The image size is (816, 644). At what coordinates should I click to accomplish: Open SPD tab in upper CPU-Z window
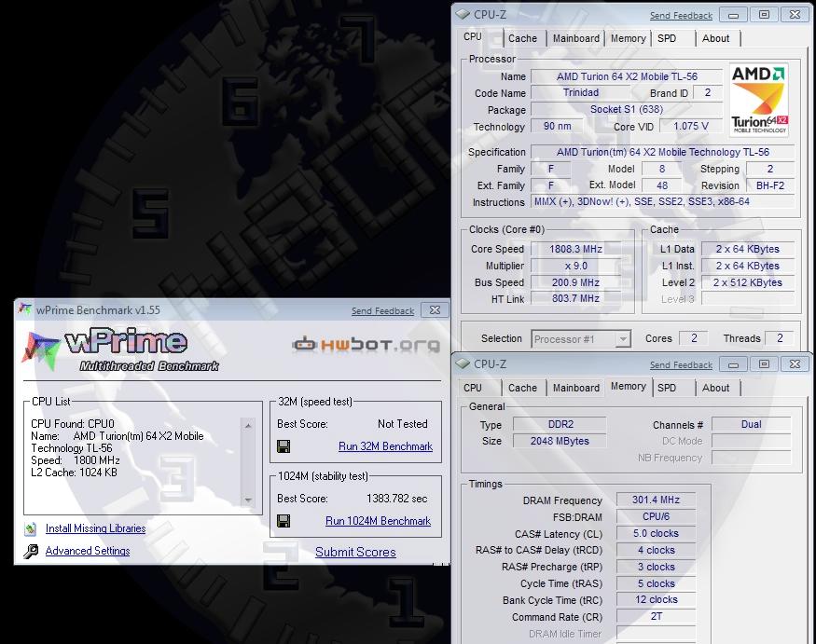[667, 38]
